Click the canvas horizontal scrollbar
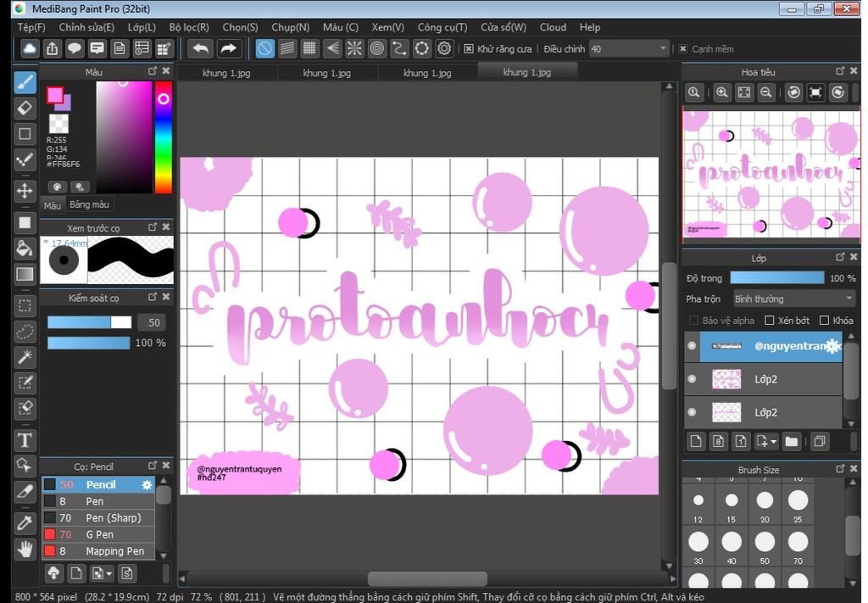The height and width of the screenshot is (603, 868). [x=427, y=578]
